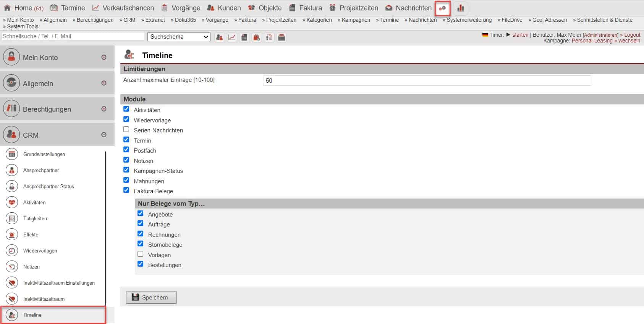Click the contacts people icon in quick toolbar
Screen dimensions: 644x324
(x=219, y=37)
